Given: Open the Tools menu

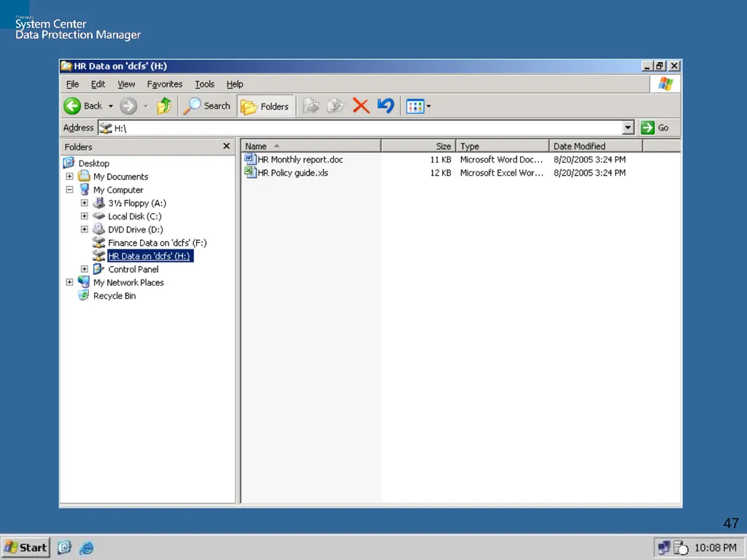Looking at the screenshot, I should coord(204,85).
